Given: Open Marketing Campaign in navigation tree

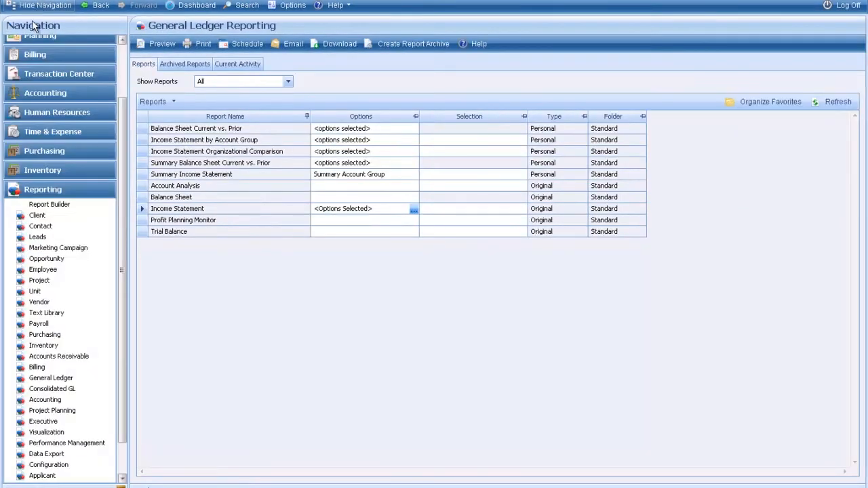Looking at the screenshot, I should [x=58, y=248].
